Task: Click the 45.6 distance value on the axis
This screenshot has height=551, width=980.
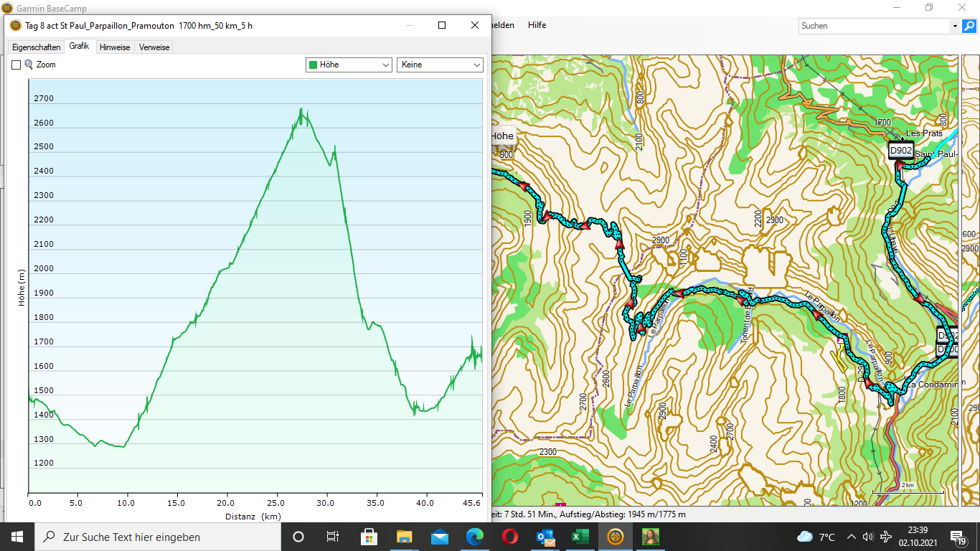Action: click(473, 504)
